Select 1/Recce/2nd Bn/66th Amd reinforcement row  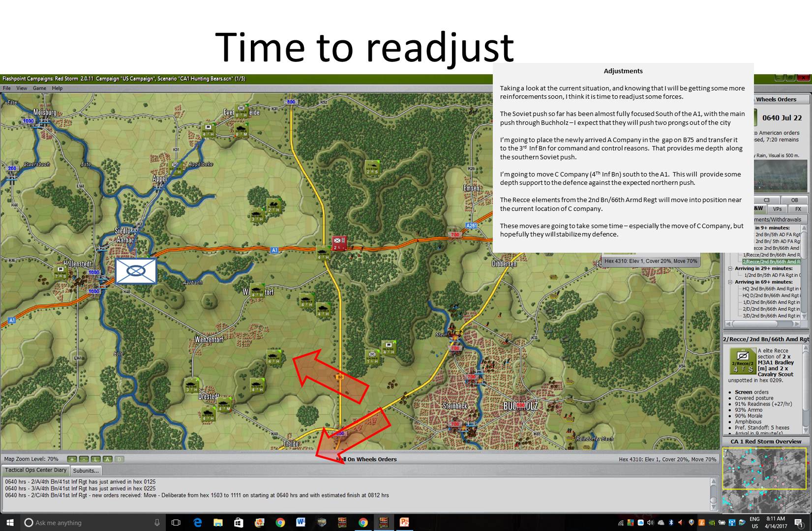point(771,255)
